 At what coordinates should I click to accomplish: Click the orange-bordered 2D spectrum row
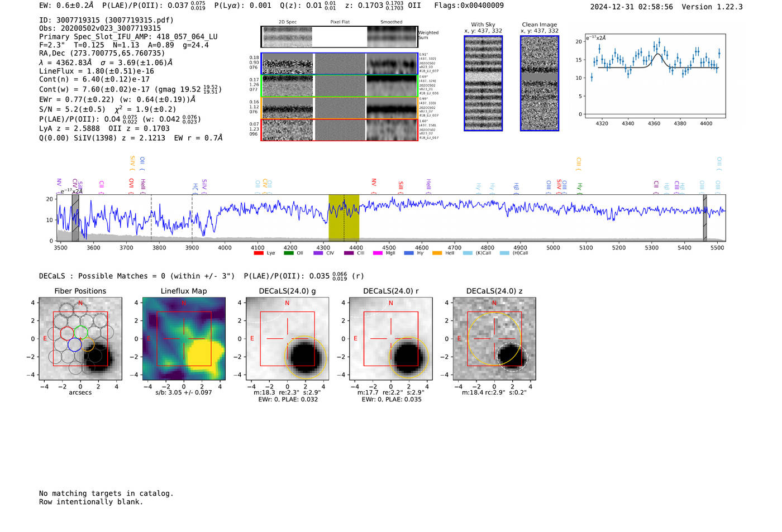[339, 108]
